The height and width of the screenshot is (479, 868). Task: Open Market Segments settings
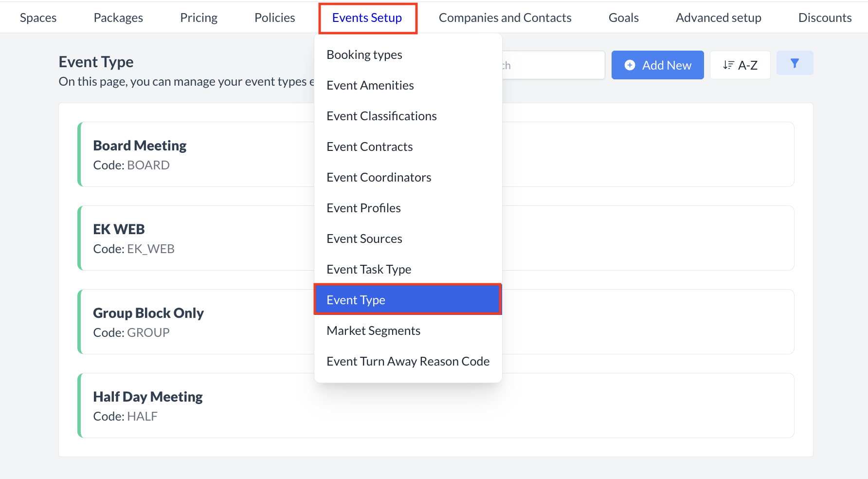coord(373,331)
